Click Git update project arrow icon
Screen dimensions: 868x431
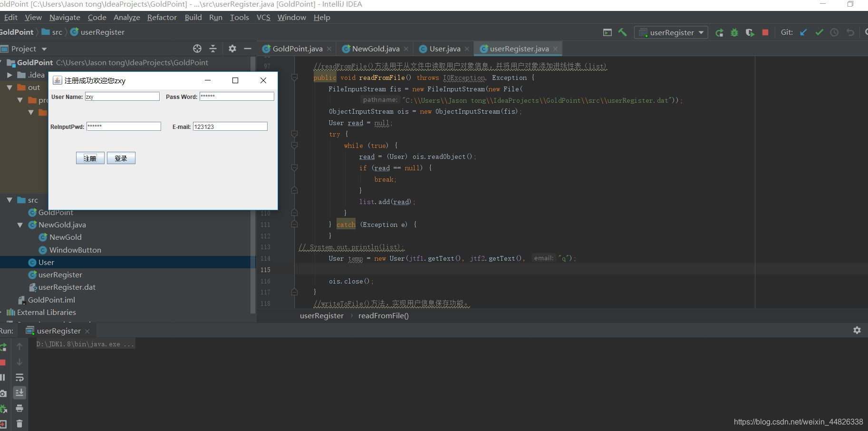[x=803, y=32]
